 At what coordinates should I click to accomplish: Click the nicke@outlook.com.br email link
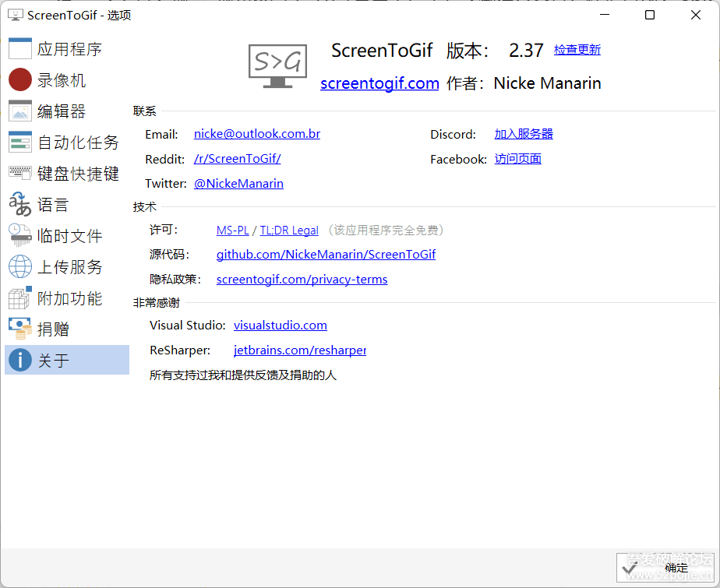(x=257, y=134)
